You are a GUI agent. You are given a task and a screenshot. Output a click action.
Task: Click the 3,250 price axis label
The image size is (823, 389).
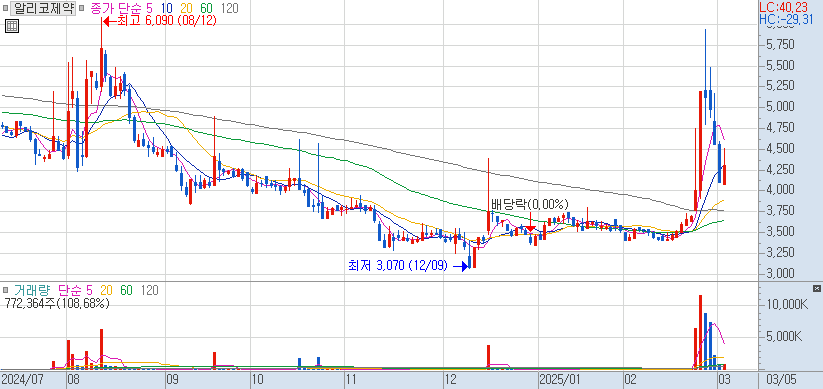[x=779, y=253]
